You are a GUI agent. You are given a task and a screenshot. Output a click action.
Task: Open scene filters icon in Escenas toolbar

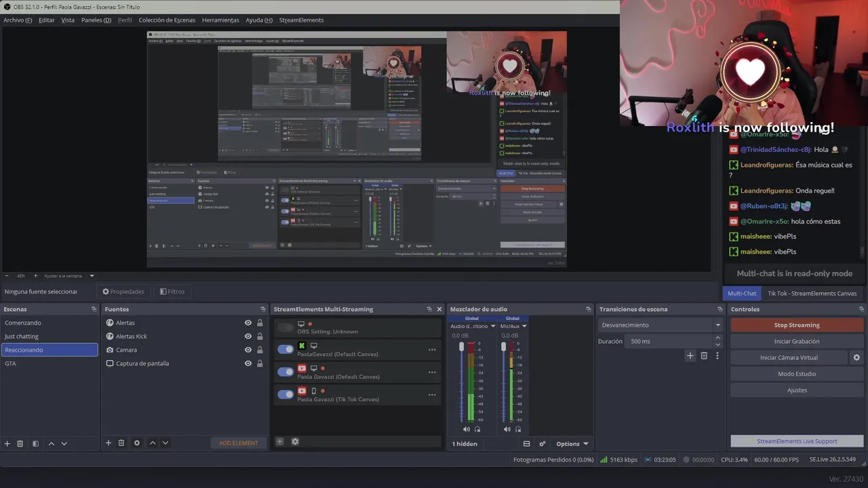[35, 443]
